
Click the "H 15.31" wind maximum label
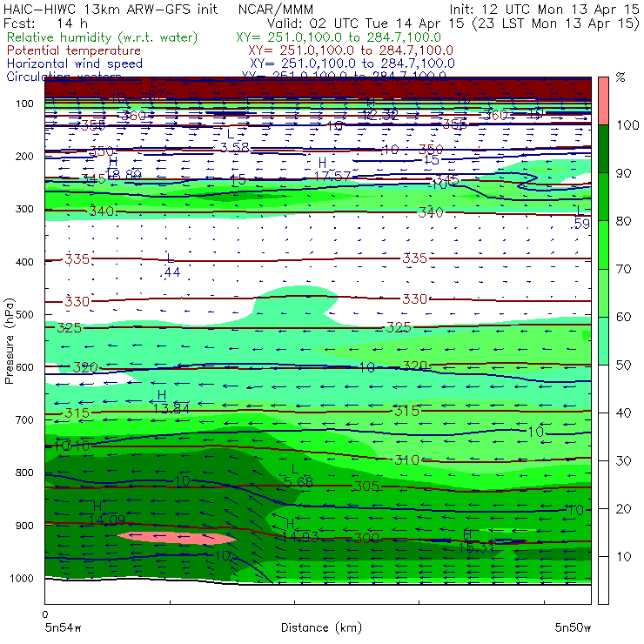point(476,541)
